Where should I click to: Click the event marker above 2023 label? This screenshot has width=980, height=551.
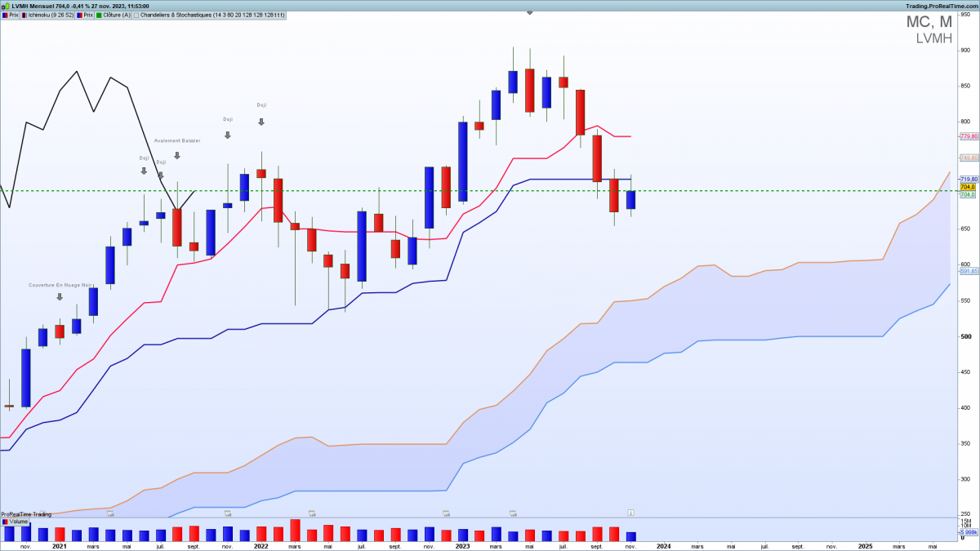(446, 513)
